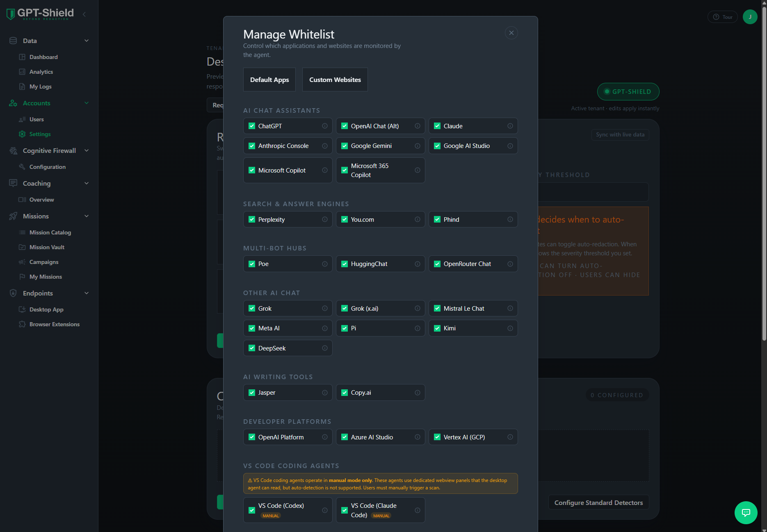Switch to the Custom Websites tab
Image resolution: width=767 pixels, height=532 pixels.
335,80
